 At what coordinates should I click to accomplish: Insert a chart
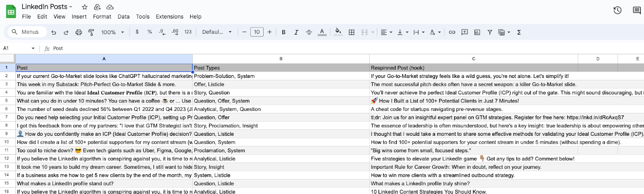click(477, 32)
